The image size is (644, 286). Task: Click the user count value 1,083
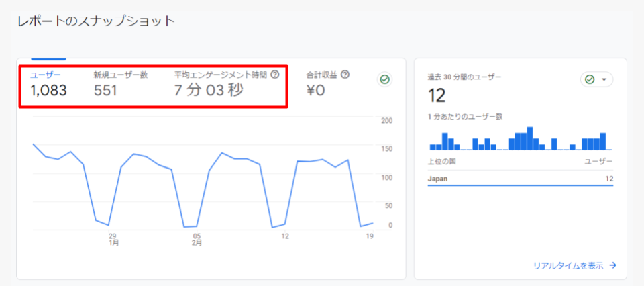pos(48,91)
